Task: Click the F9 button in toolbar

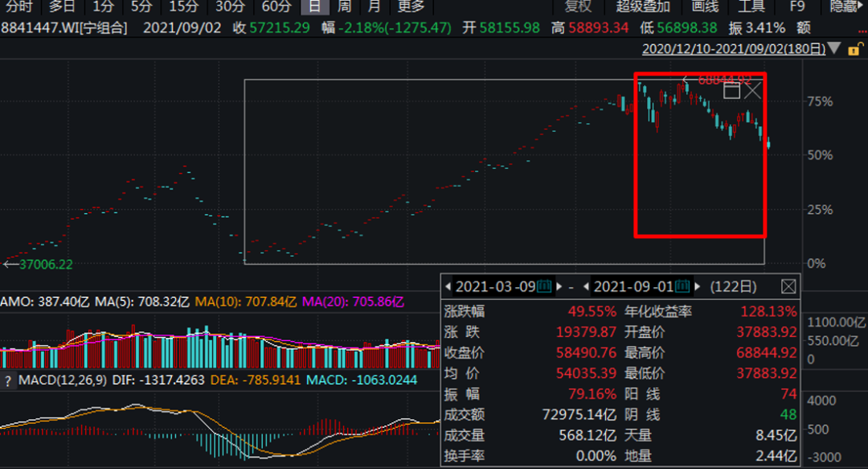Action: pyautogui.click(x=797, y=6)
